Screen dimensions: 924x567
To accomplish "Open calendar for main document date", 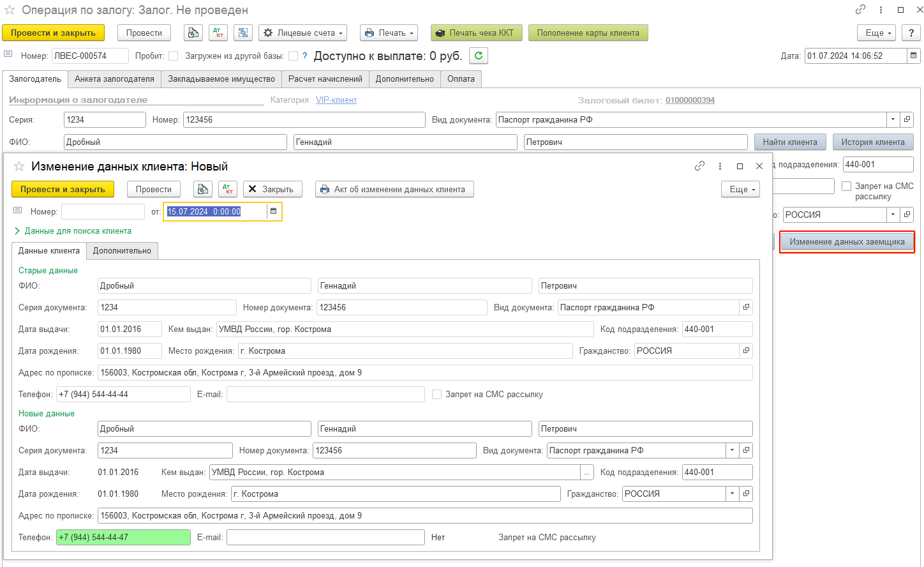I will [x=913, y=56].
